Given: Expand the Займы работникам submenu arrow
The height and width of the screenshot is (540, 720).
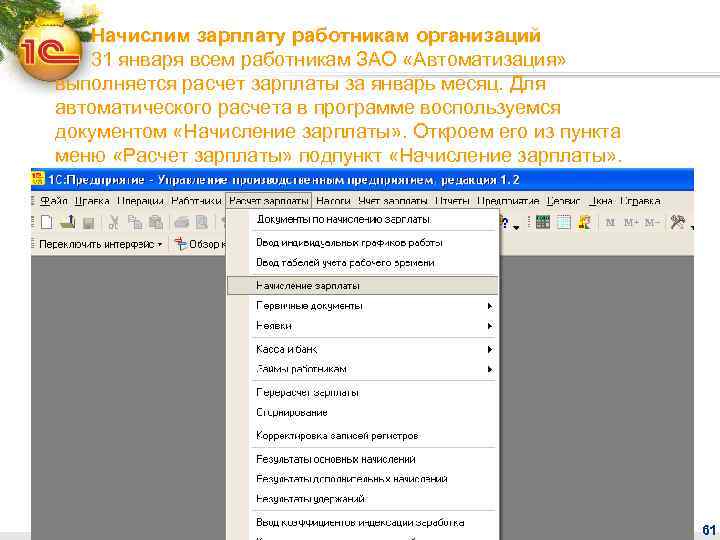Looking at the screenshot, I should pyautogui.click(x=489, y=369).
